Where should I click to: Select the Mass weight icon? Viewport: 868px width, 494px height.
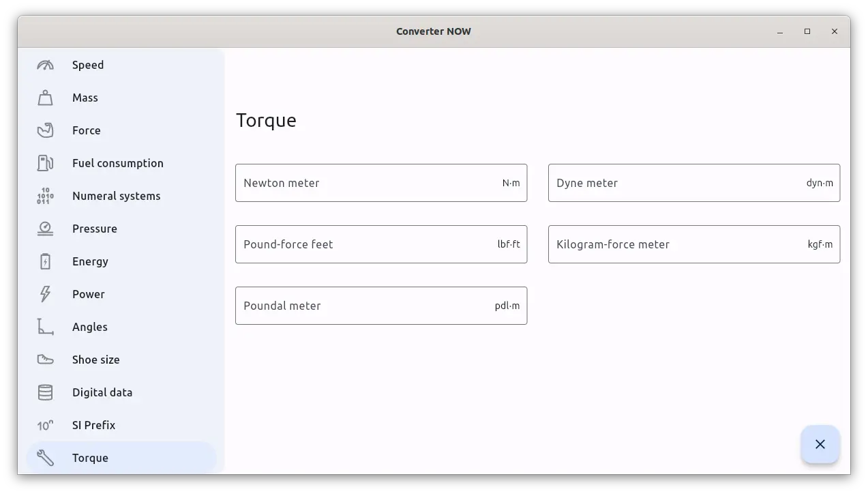(x=45, y=98)
